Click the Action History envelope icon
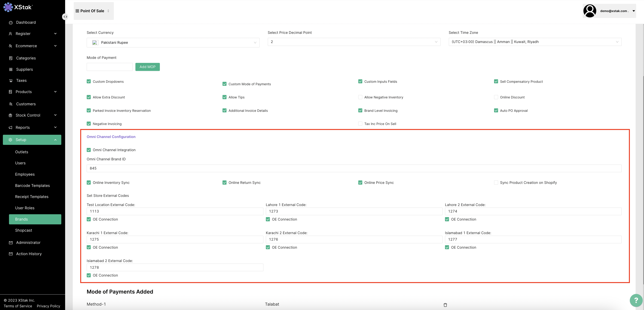644x310 pixels. point(11,254)
